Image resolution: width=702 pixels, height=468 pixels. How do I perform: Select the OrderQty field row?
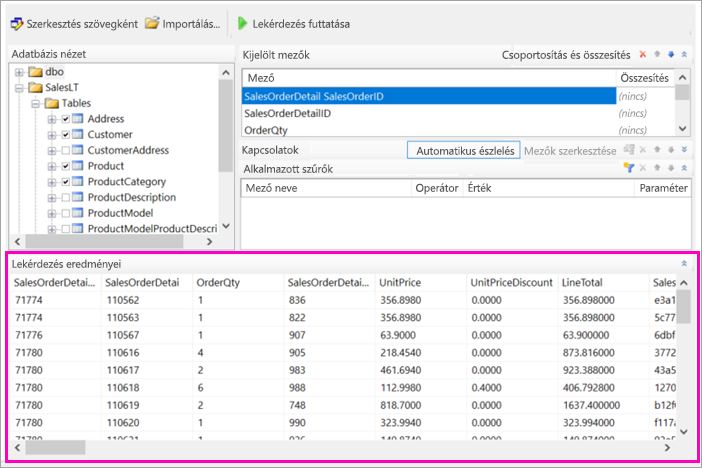click(x=428, y=130)
